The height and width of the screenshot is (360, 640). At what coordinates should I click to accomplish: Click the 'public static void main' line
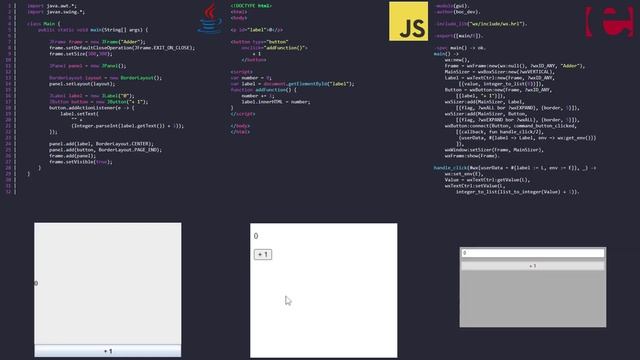[93, 30]
